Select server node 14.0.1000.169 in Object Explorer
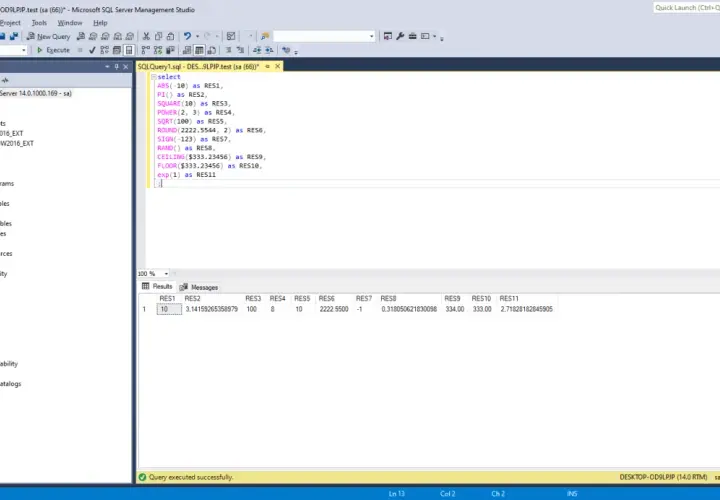Image resolution: width=720 pixels, height=500 pixels. pos(36,93)
